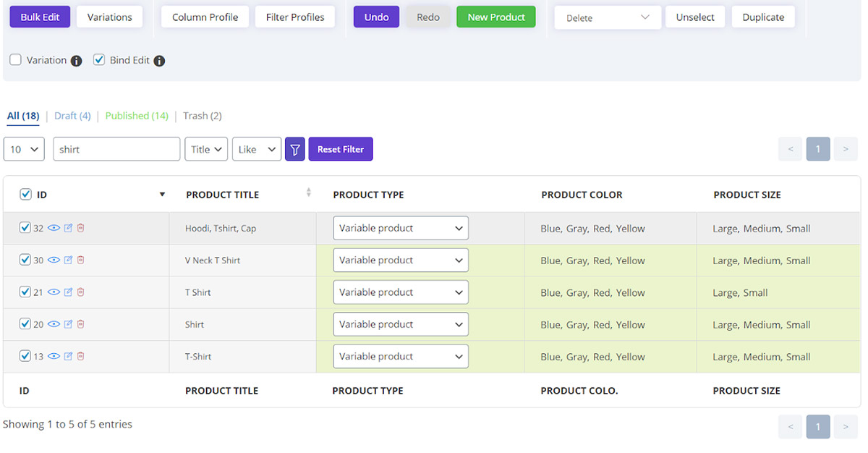This screenshot has height=453, width=868.
Task: Open the edit icon for product 30
Action: pyautogui.click(x=69, y=260)
